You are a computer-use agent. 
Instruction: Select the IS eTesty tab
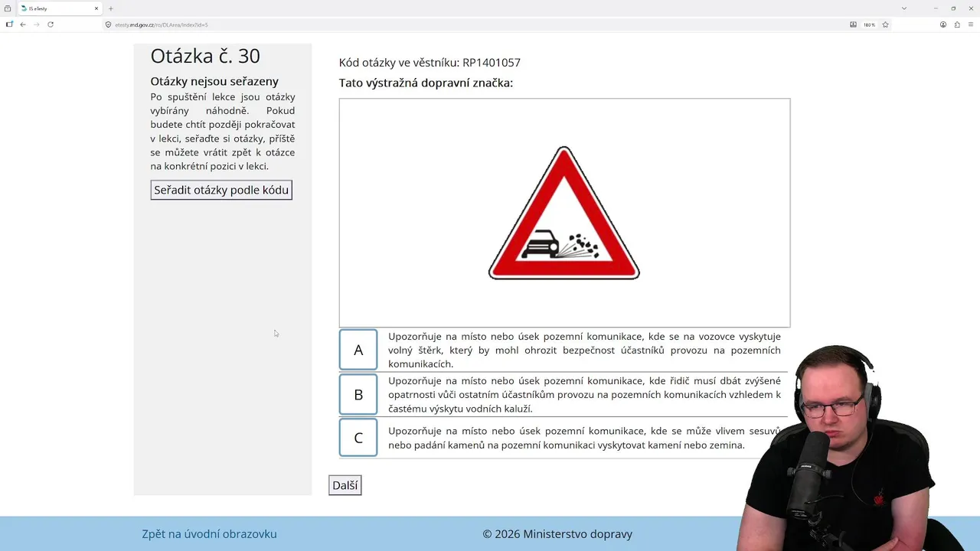(60, 8)
